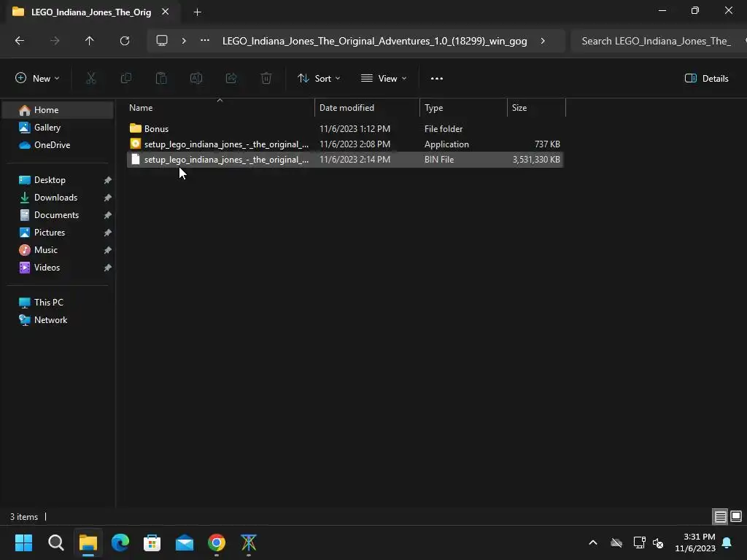Image resolution: width=747 pixels, height=560 pixels.
Task: Open the New item dropdown
Action: 37,79
